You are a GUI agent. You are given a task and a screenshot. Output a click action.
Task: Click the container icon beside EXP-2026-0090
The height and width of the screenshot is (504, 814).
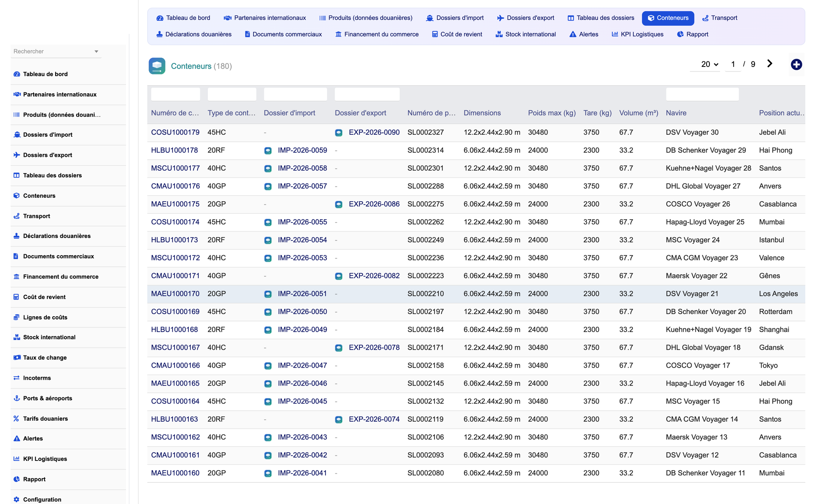coord(339,133)
